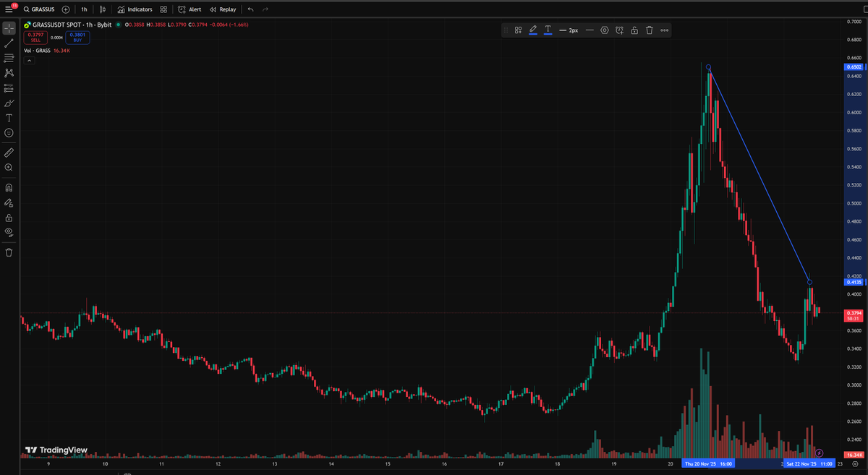This screenshot has width=868, height=475.
Task: Click the 0.6502 price axis label
Action: pyautogui.click(x=854, y=67)
